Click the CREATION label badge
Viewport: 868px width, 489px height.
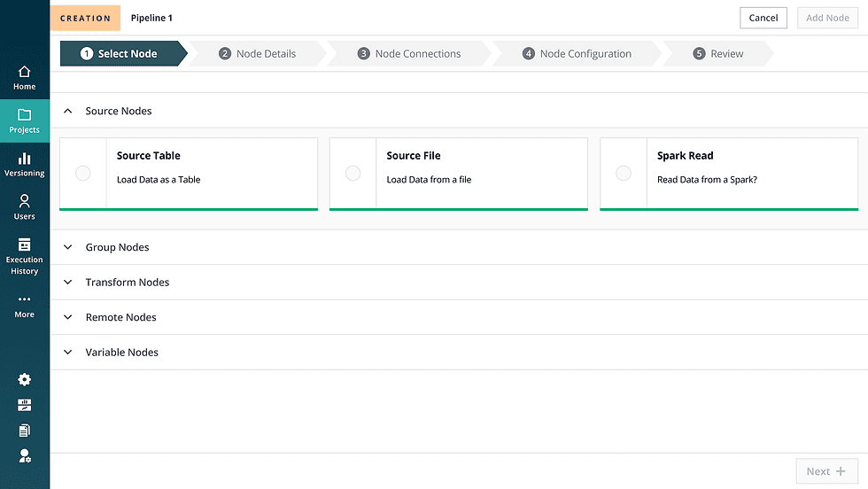tap(85, 18)
